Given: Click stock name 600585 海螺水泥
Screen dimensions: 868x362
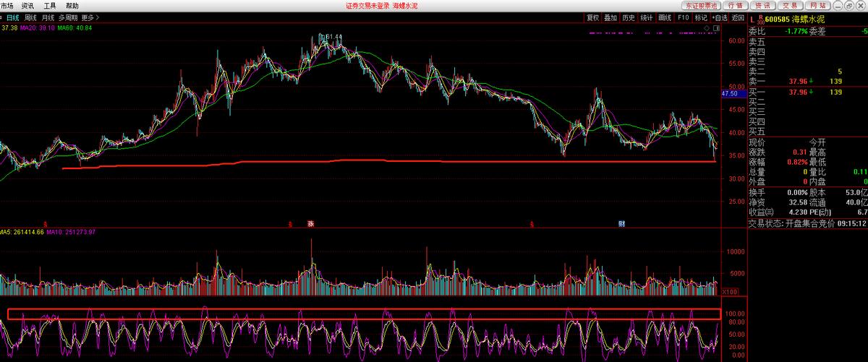Looking at the screenshot, I should [796, 20].
